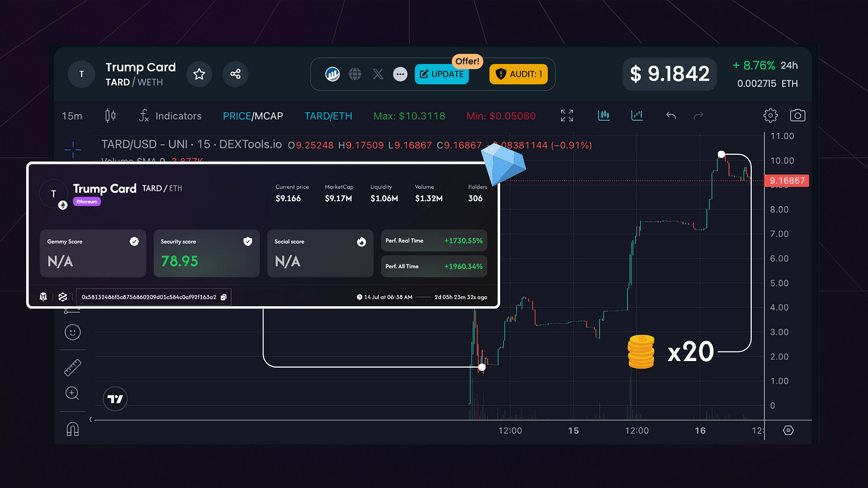This screenshot has width=868, height=488.
Task: Open the emoji sticker tool
Action: click(x=73, y=332)
